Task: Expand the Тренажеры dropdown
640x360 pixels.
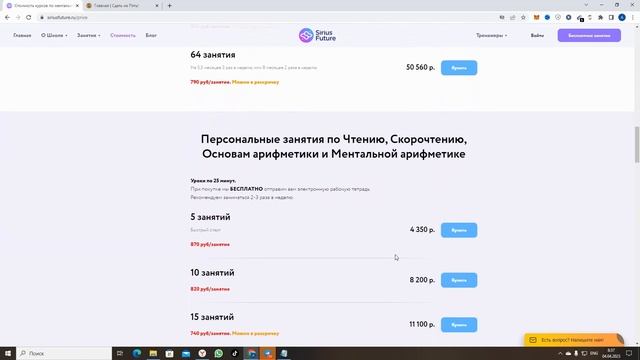Action: click(491, 36)
